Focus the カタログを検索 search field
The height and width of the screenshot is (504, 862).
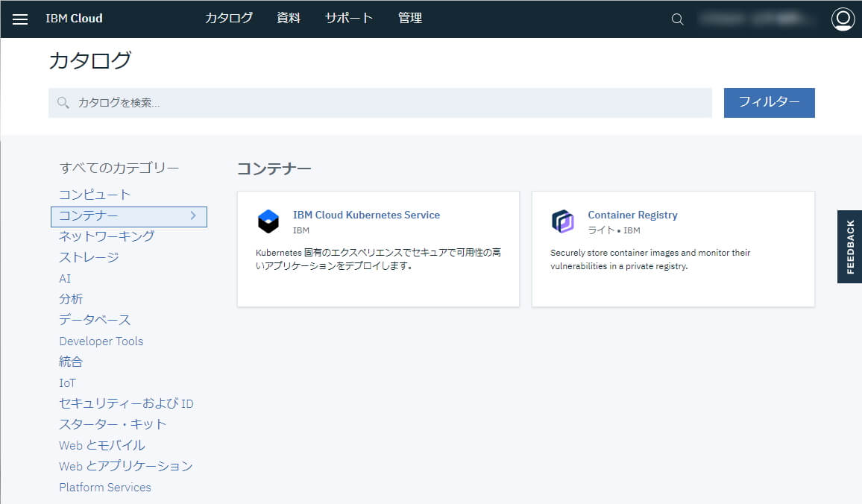click(x=380, y=103)
